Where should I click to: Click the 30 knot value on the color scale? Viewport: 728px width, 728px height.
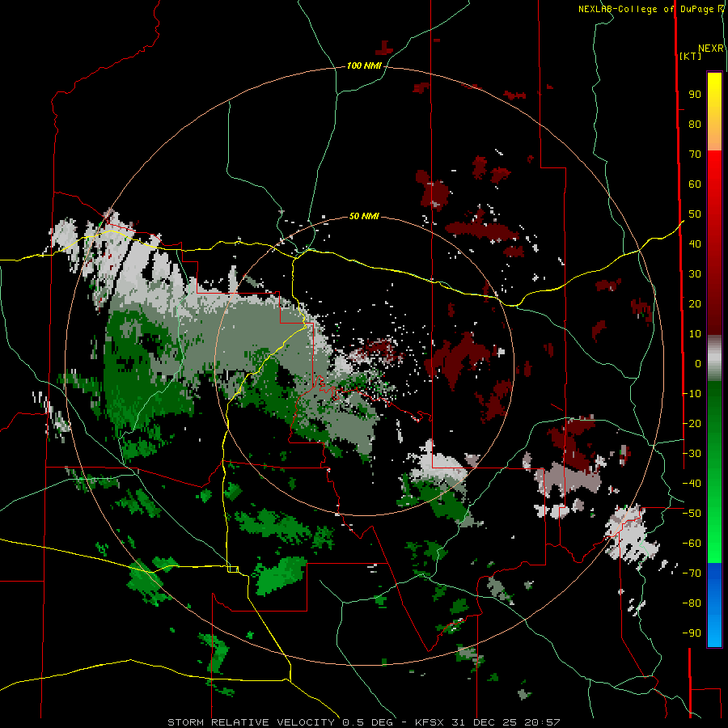695,274
